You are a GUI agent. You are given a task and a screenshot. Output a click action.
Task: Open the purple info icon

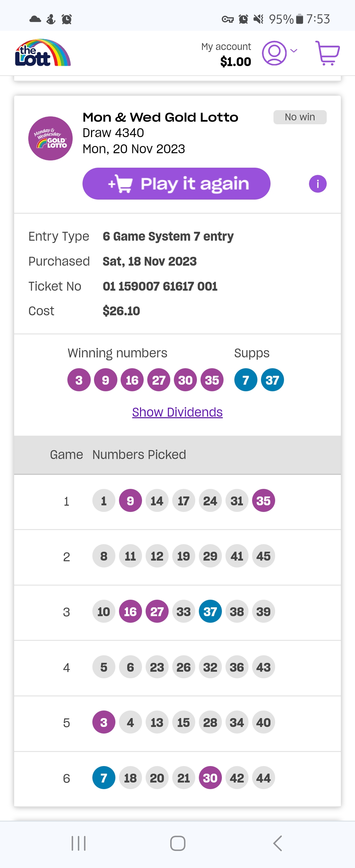click(317, 184)
